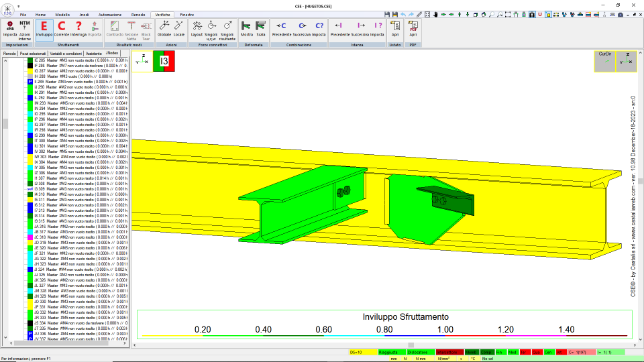The image size is (644, 362).
Task: Click the pan hand tool icon
Action: tap(435, 14)
